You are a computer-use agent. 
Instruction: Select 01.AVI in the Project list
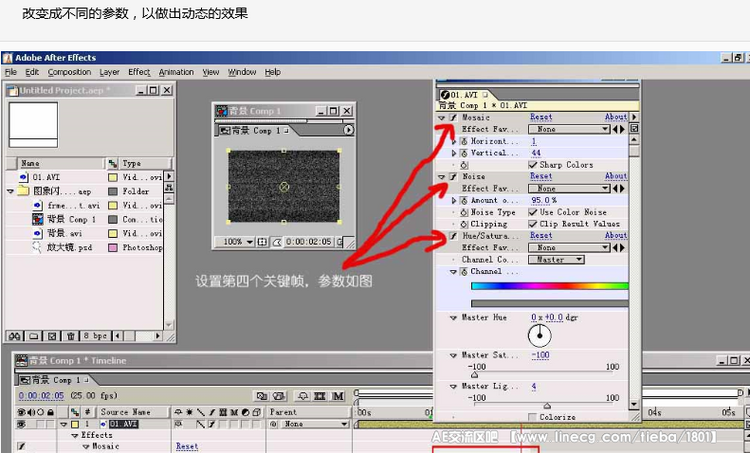pyautogui.click(x=46, y=177)
